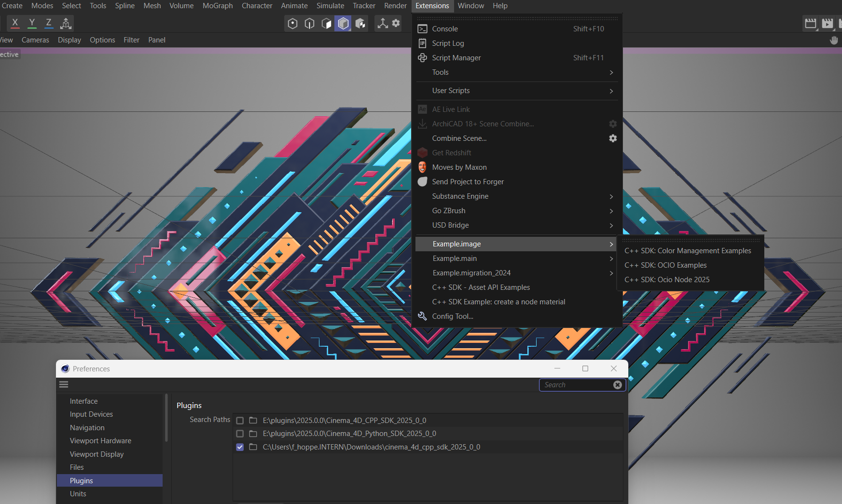Expand the Substance Engine submenu
This screenshot has height=504, width=842.
517,196
